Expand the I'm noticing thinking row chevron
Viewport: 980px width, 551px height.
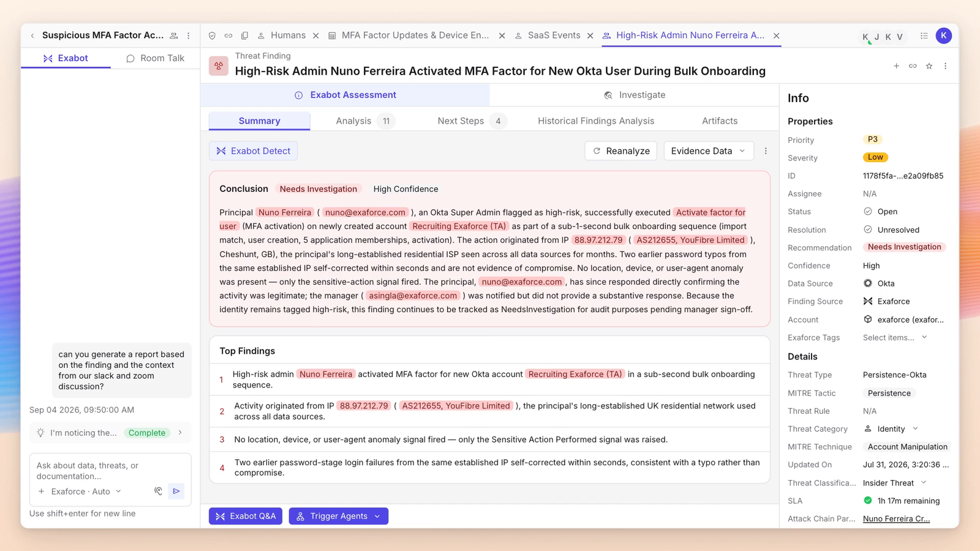(x=180, y=433)
